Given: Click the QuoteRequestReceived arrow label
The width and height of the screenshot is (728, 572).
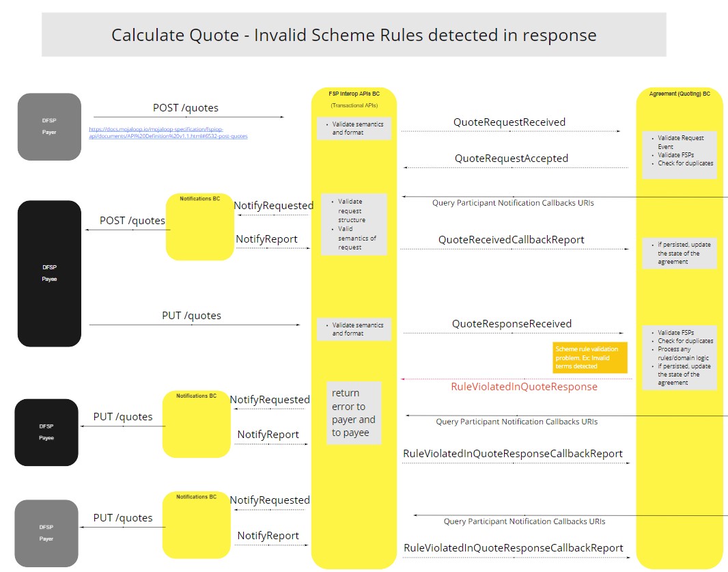Looking at the screenshot, I should point(509,122).
